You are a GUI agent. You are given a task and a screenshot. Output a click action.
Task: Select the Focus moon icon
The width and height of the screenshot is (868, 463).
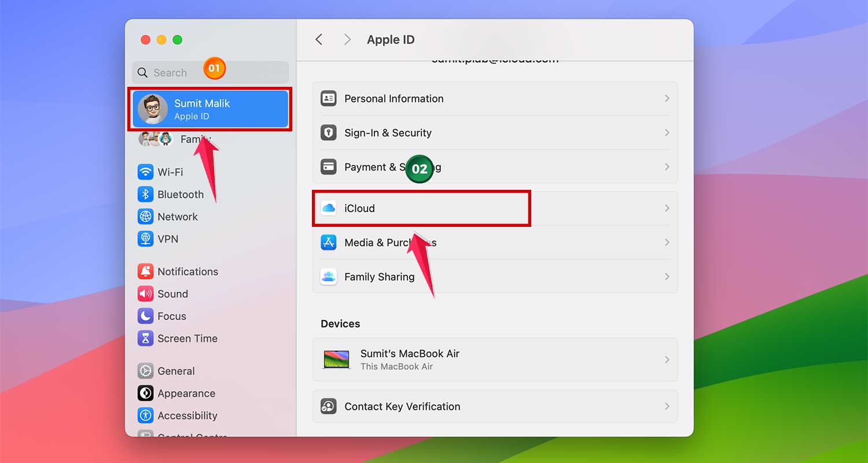(x=145, y=315)
